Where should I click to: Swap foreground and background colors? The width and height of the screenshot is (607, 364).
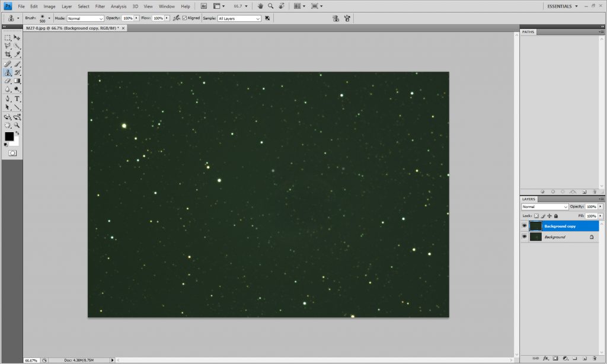coord(17,133)
